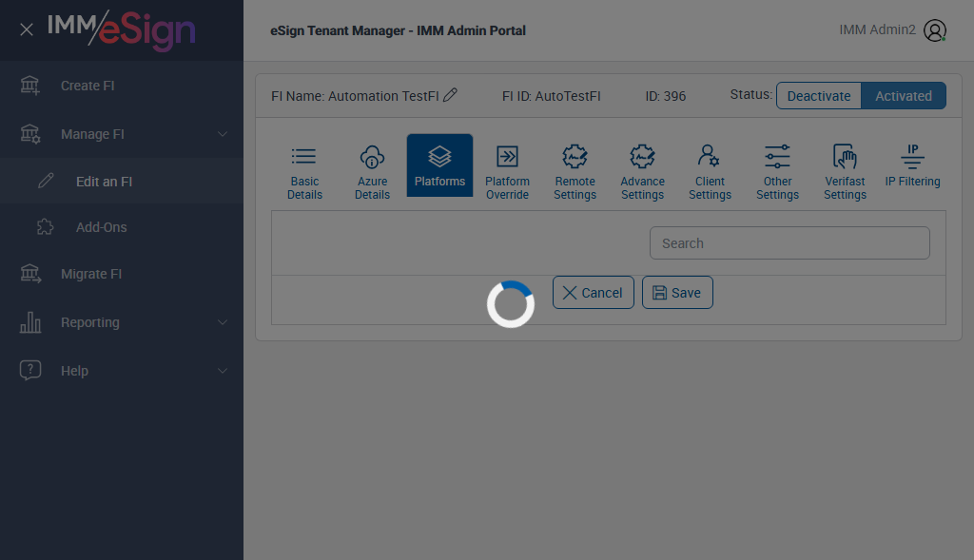Open the IP Filtering tab
The image size is (974, 560).
[x=912, y=165]
